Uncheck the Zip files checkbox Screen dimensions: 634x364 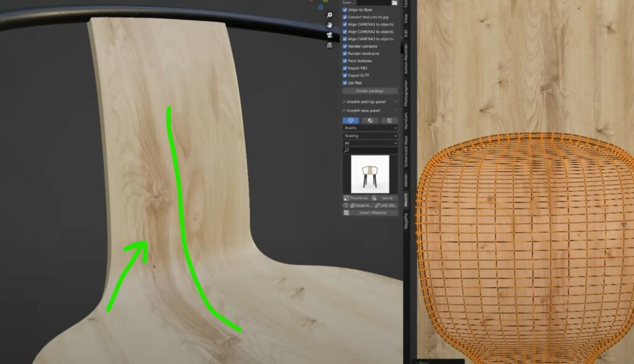[345, 82]
